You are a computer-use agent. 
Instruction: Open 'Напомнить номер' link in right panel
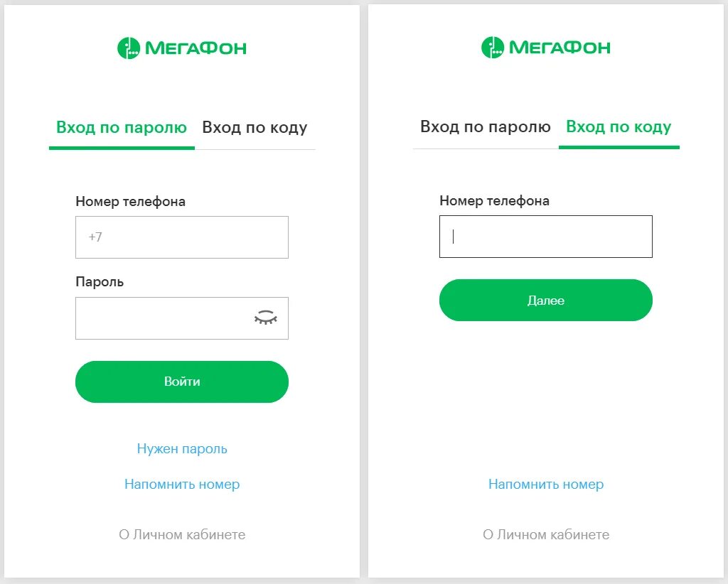(546, 485)
